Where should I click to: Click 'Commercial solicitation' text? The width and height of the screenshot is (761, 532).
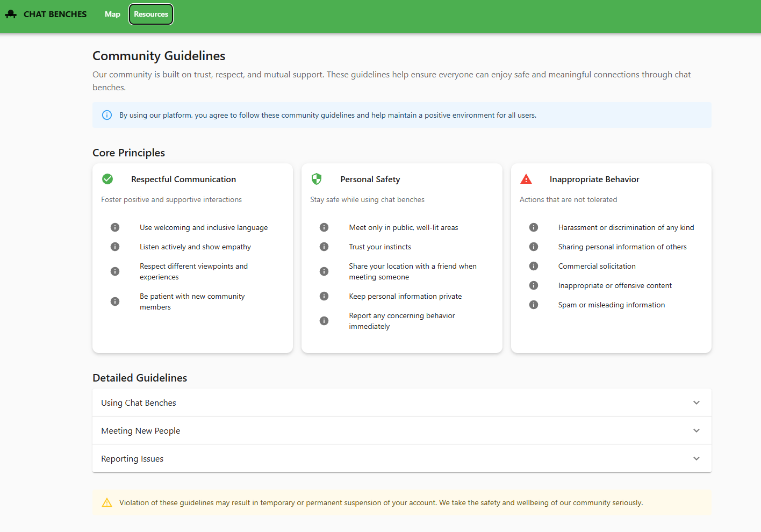(597, 266)
